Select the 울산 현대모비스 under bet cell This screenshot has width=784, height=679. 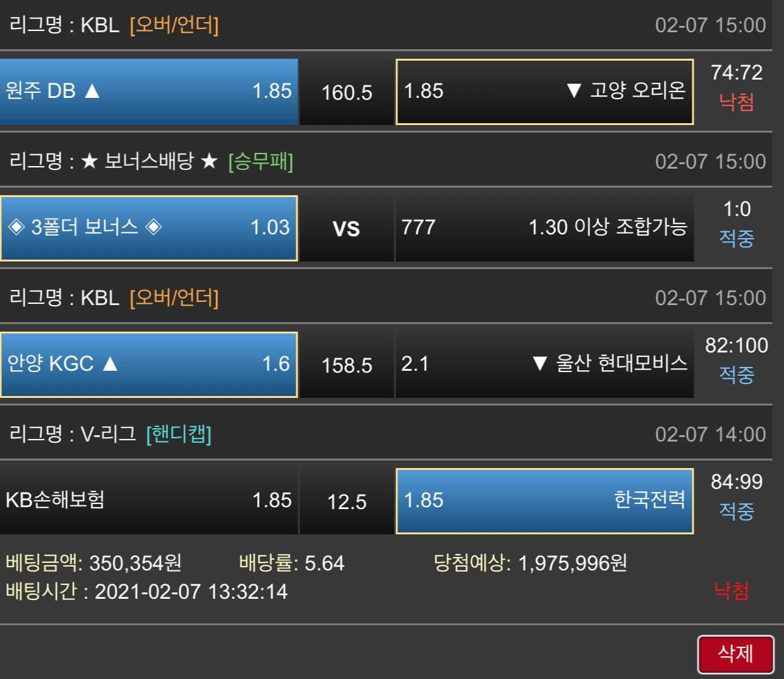[x=545, y=364]
